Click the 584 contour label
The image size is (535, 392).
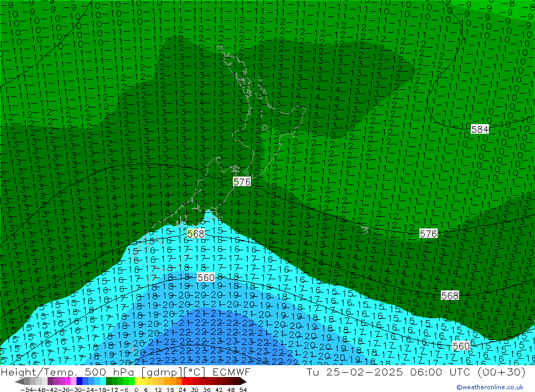pos(480,129)
